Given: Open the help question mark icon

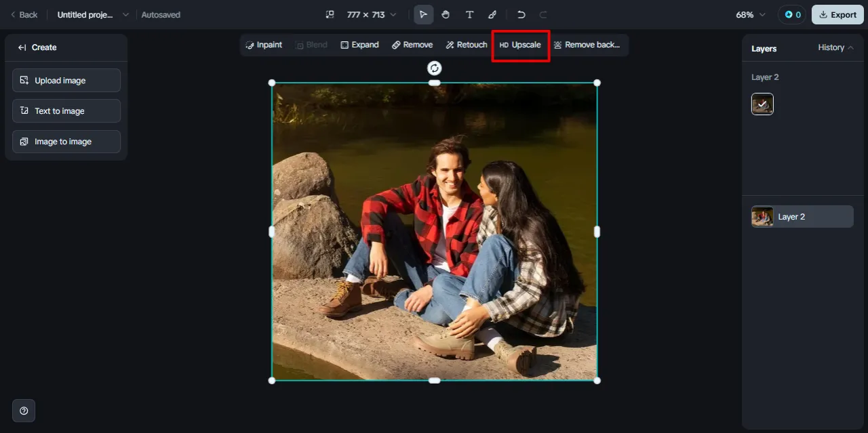Looking at the screenshot, I should (x=24, y=411).
